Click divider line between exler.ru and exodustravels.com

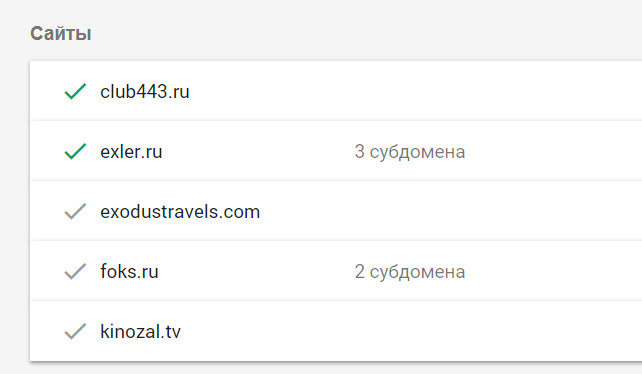point(336,181)
